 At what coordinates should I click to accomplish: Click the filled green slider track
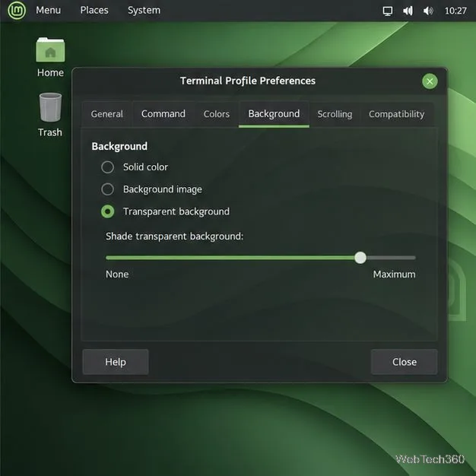(x=230, y=258)
